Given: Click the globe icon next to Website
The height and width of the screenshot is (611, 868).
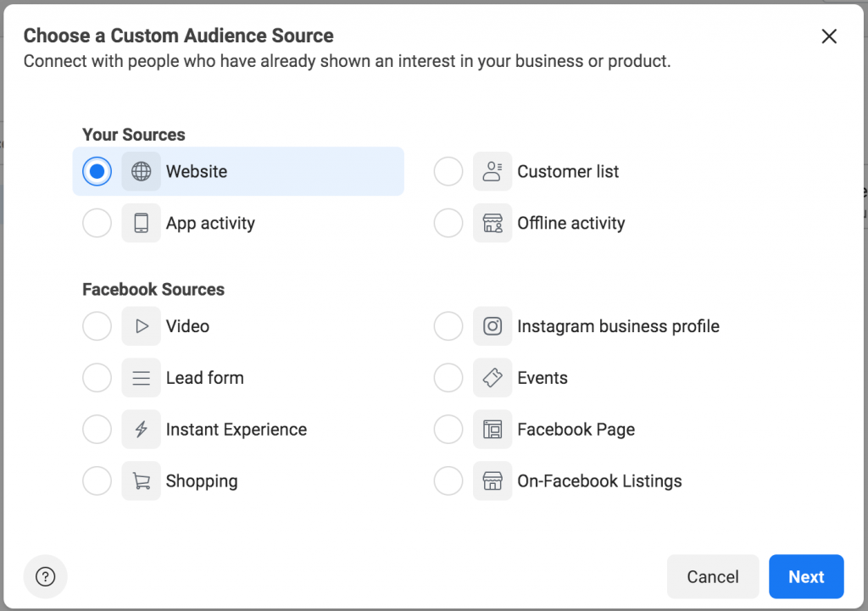Looking at the screenshot, I should (x=142, y=171).
